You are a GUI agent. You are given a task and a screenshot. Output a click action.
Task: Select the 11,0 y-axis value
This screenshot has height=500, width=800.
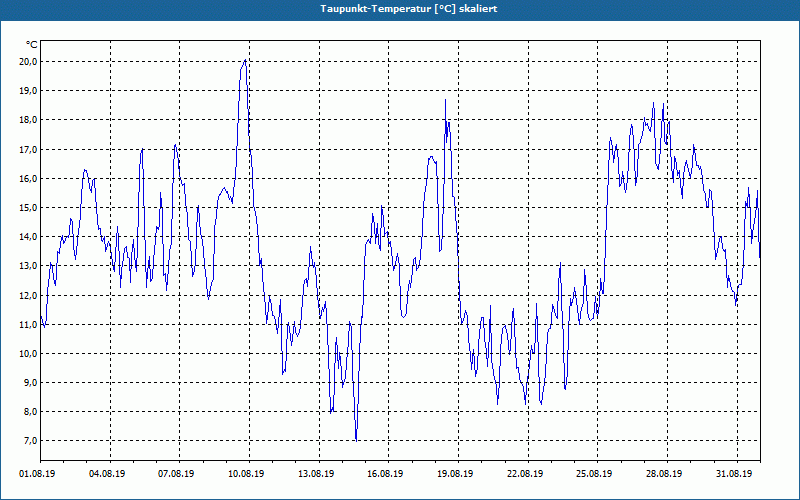coord(29,324)
